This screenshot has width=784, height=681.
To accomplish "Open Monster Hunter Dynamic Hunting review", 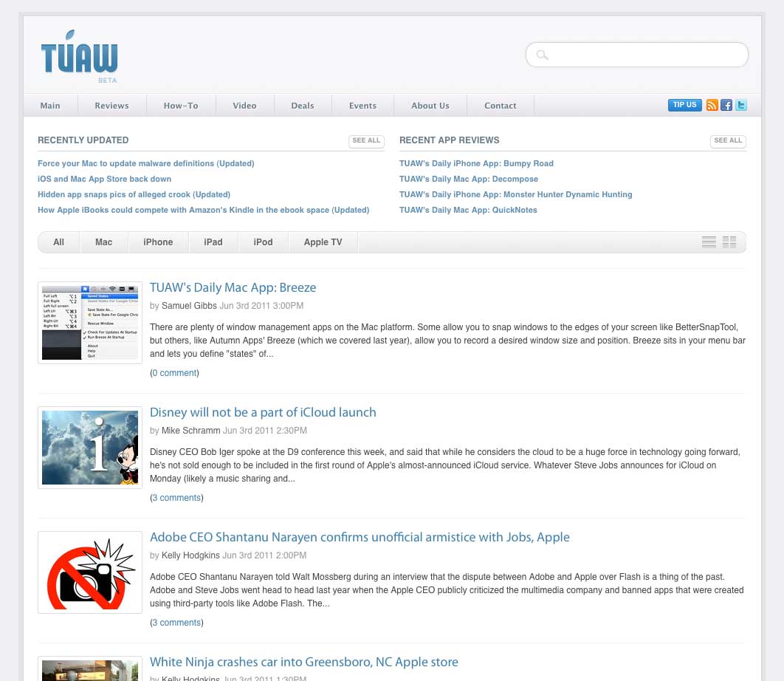I will point(515,195).
